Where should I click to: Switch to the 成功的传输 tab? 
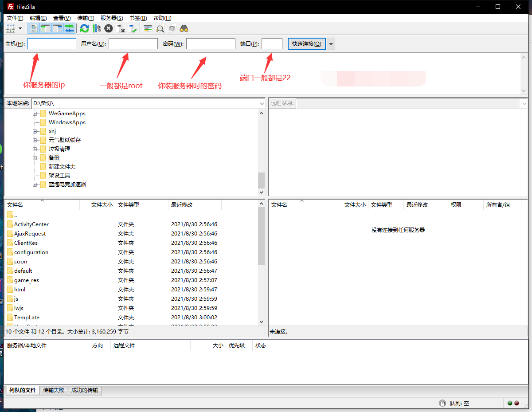(x=85, y=391)
